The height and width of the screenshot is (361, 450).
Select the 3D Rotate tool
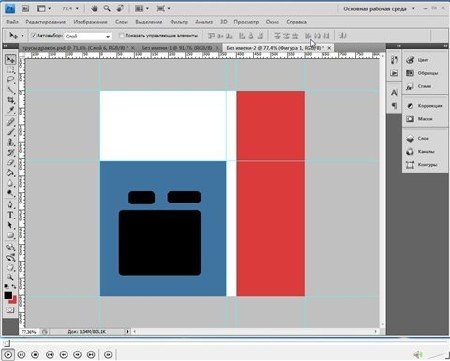pos(10,247)
